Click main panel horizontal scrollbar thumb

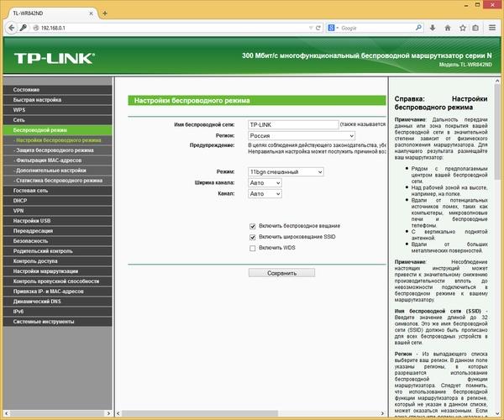[200, 413]
